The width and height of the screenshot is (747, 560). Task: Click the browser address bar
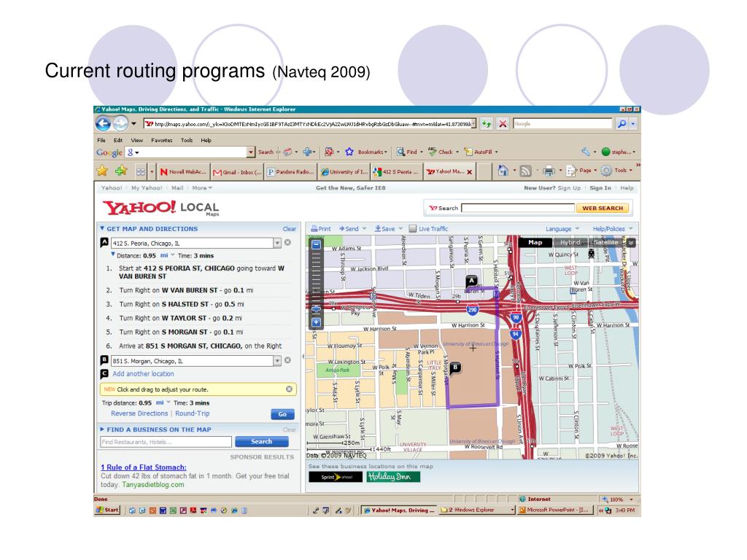309,124
